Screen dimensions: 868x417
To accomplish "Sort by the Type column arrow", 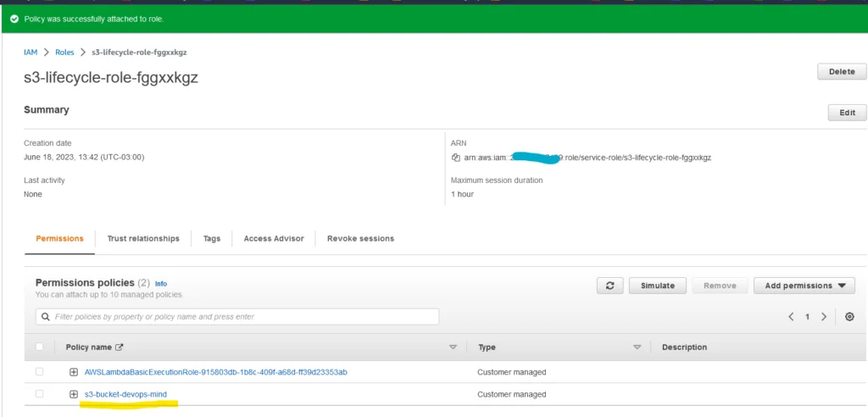I will (x=637, y=347).
